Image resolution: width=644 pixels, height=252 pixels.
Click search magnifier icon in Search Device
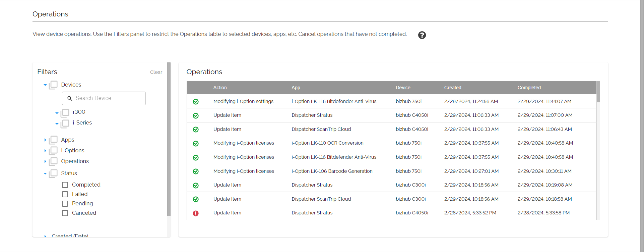70,98
